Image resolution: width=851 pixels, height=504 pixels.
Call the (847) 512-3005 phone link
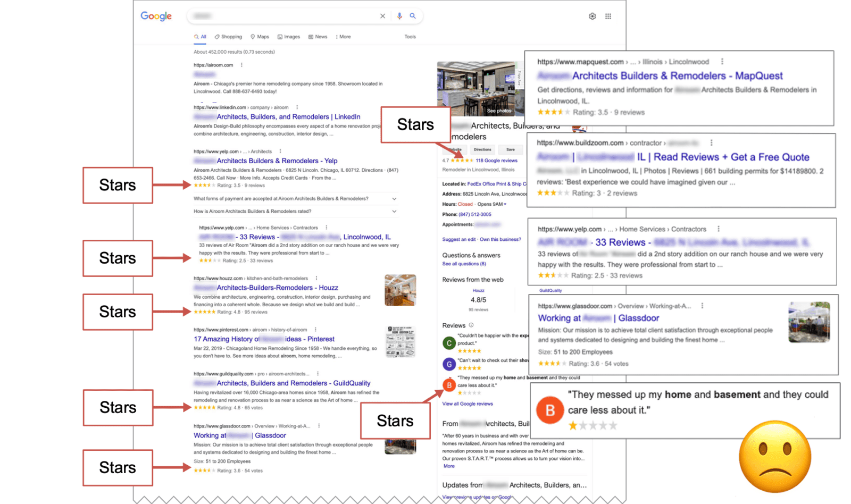click(475, 215)
